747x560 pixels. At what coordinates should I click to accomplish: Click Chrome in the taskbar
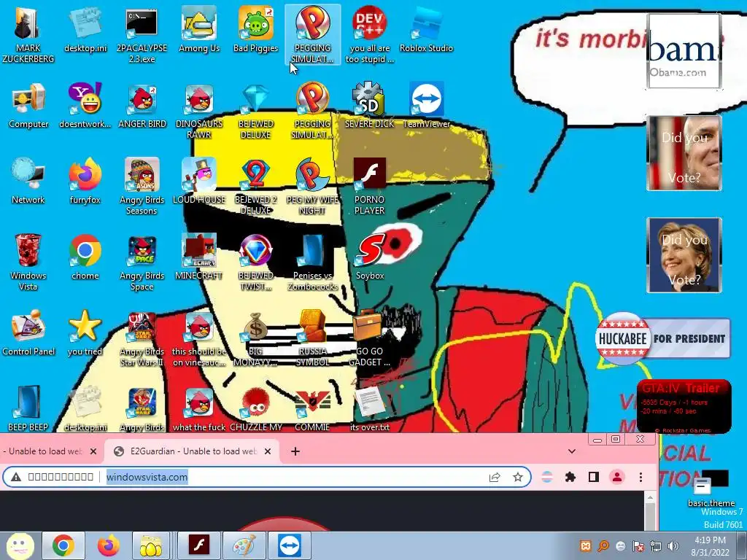[63, 545]
